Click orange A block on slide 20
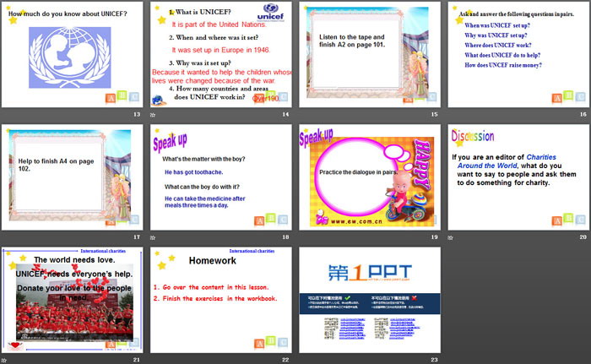Screen dimensions: 591x364 click(557, 221)
